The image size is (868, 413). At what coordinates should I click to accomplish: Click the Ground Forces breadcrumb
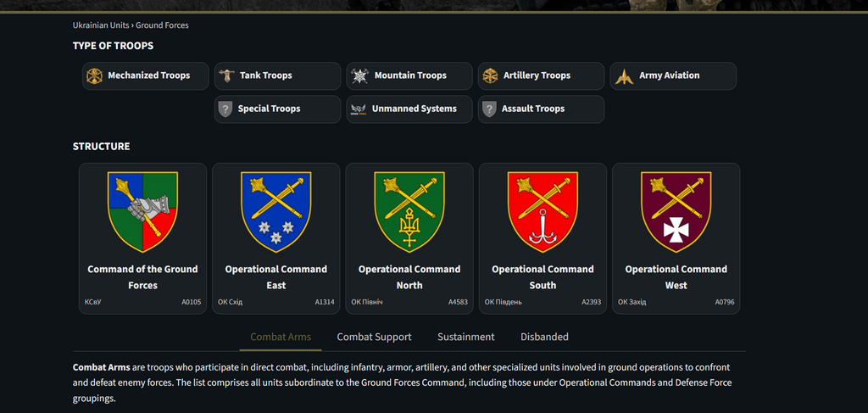(162, 25)
